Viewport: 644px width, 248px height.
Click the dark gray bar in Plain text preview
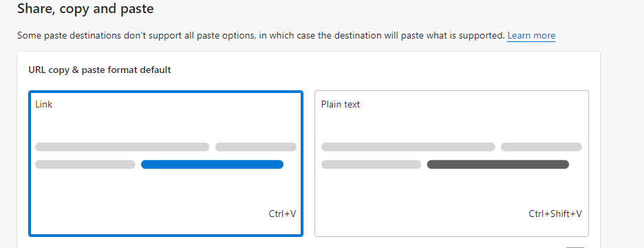coord(498,165)
